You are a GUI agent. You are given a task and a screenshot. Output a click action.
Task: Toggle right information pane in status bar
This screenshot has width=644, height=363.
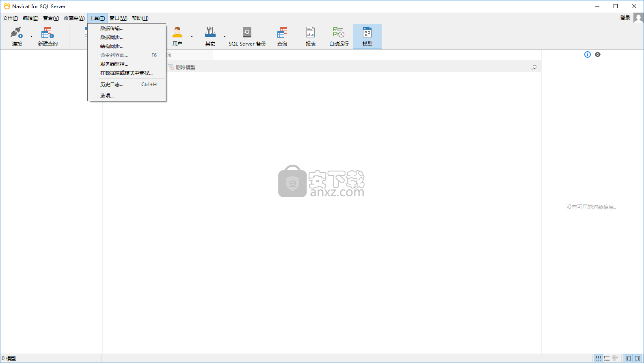click(x=637, y=358)
